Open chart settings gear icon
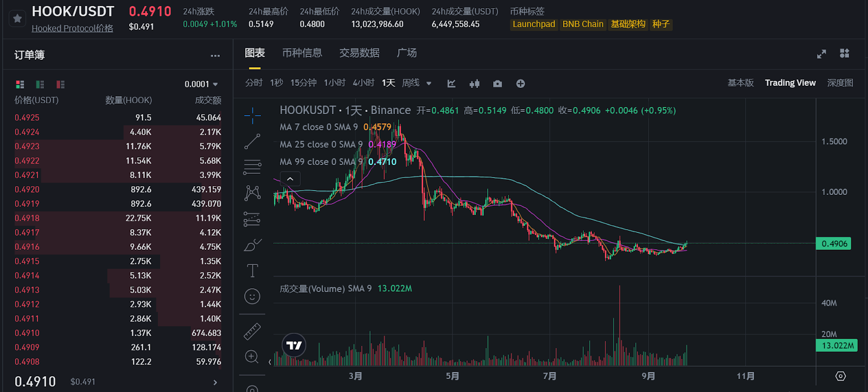This screenshot has width=868, height=392. click(840, 376)
